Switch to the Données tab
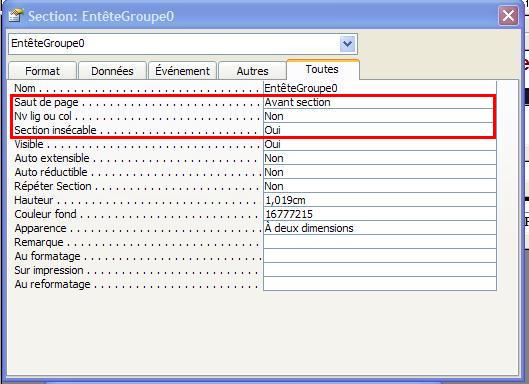529x384 pixels. [x=112, y=71]
